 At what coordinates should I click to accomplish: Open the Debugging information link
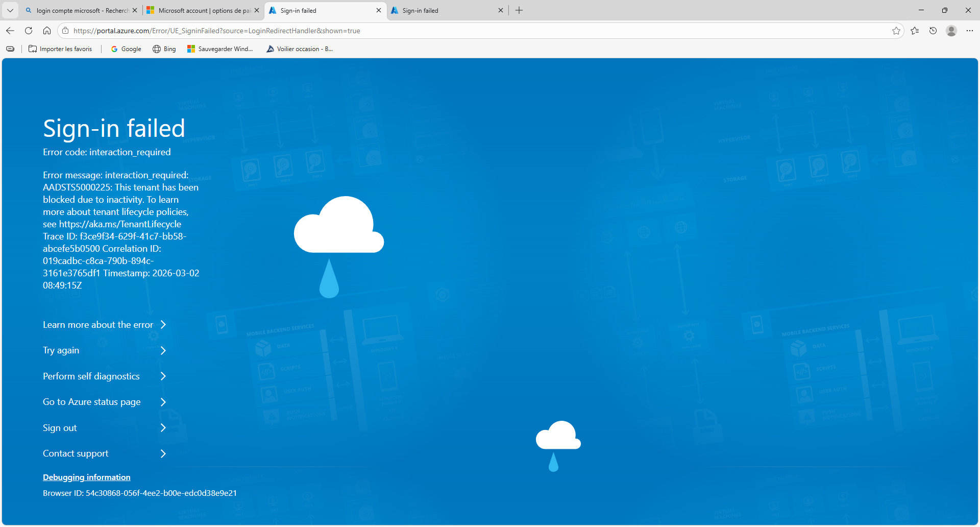point(87,477)
